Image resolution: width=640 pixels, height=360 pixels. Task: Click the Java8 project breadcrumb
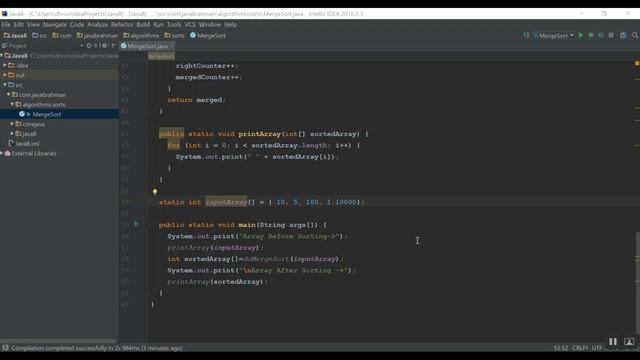[15, 36]
